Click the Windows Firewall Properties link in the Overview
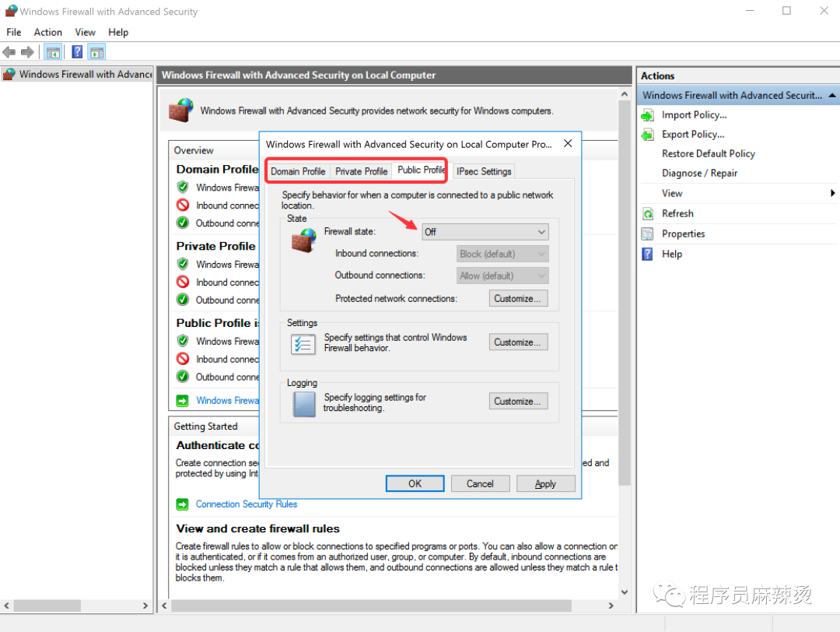The height and width of the screenshot is (632, 840). [228, 400]
